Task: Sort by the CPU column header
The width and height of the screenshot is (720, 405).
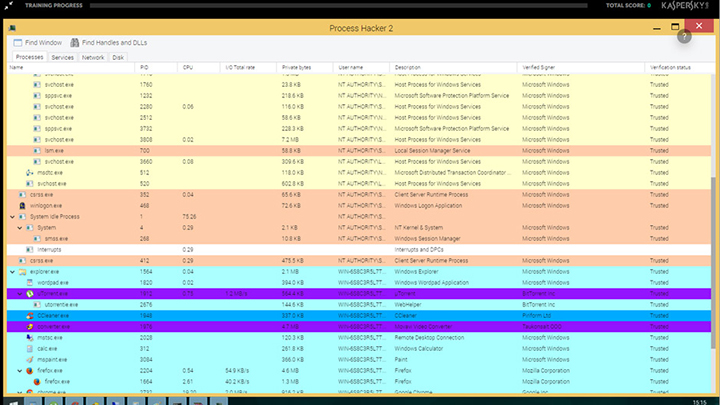Action: pyautogui.click(x=199, y=68)
